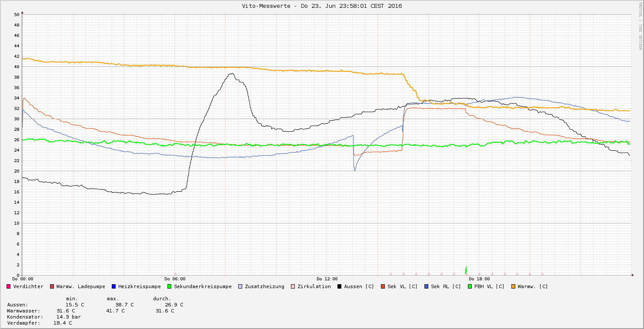Click the orange-red Sek VL [C] legend box
This screenshot has width=644, height=329.
pos(383,286)
